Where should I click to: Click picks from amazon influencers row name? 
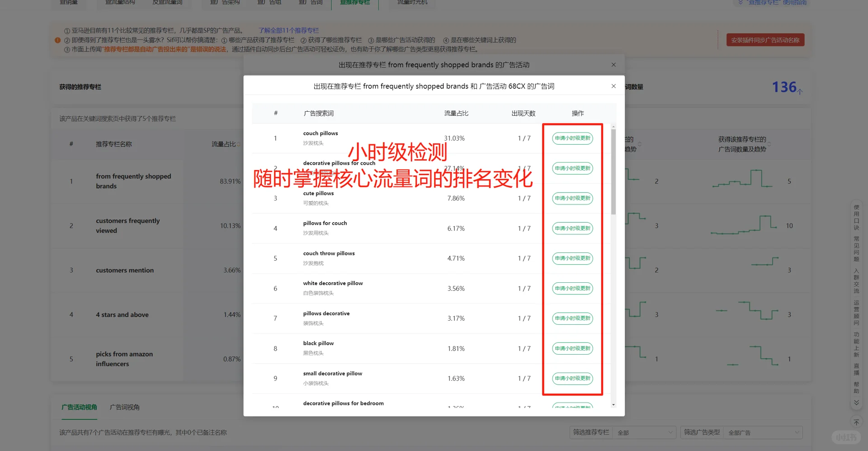(x=124, y=359)
